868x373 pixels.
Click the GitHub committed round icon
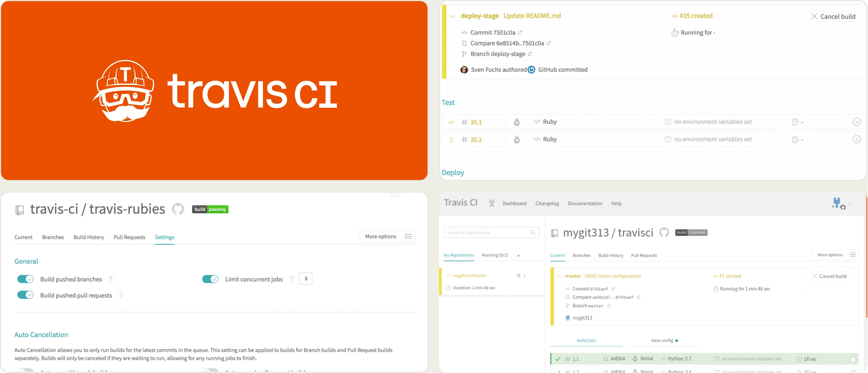(x=531, y=70)
